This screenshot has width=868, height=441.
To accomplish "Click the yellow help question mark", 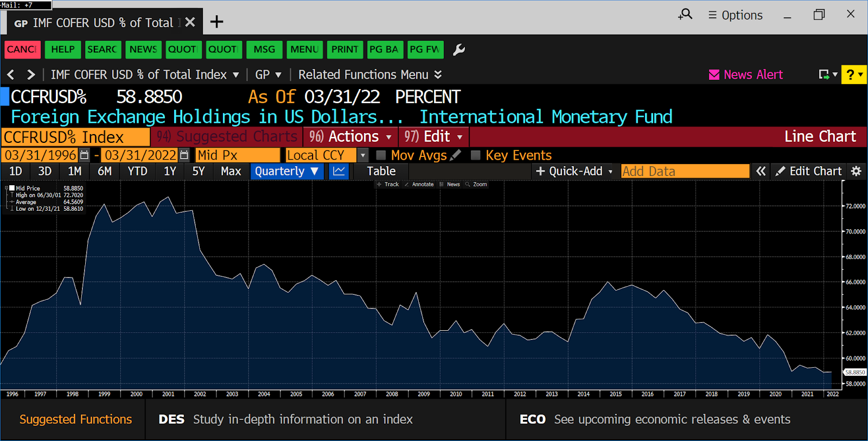I will click(x=853, y=74).
